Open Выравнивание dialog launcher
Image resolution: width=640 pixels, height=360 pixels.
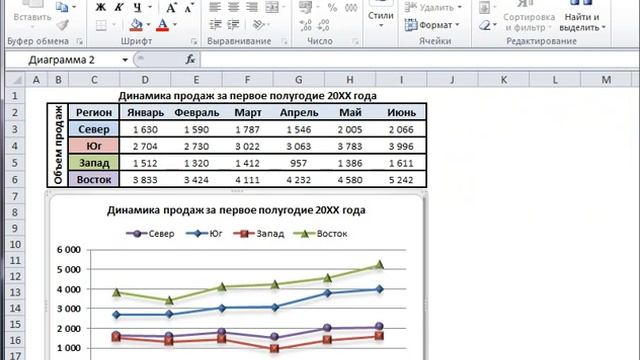(x=284, y=41)
